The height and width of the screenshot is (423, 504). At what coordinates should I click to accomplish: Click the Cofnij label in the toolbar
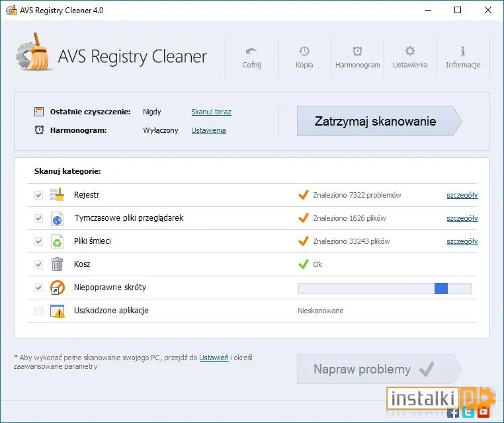point(251,65)
